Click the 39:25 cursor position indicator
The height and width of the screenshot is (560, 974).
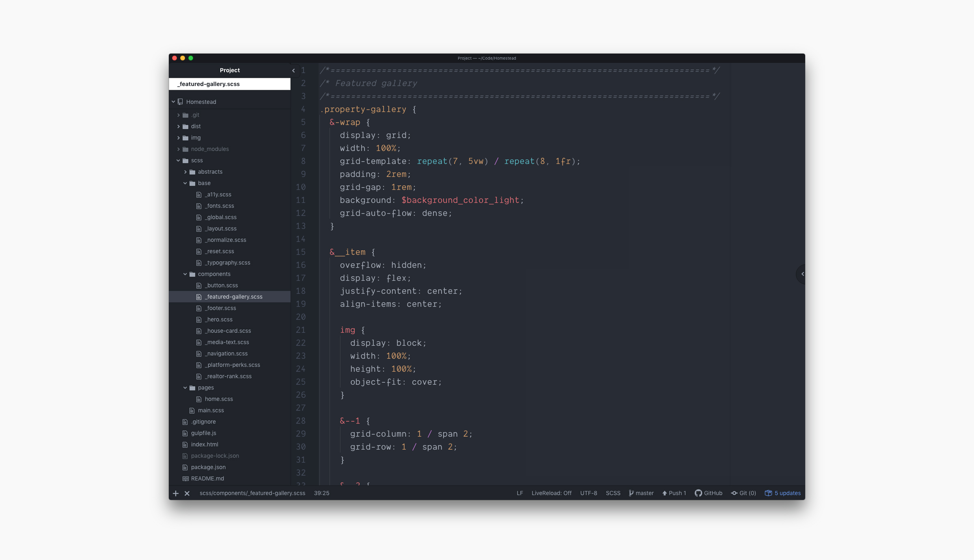point(321,493)
